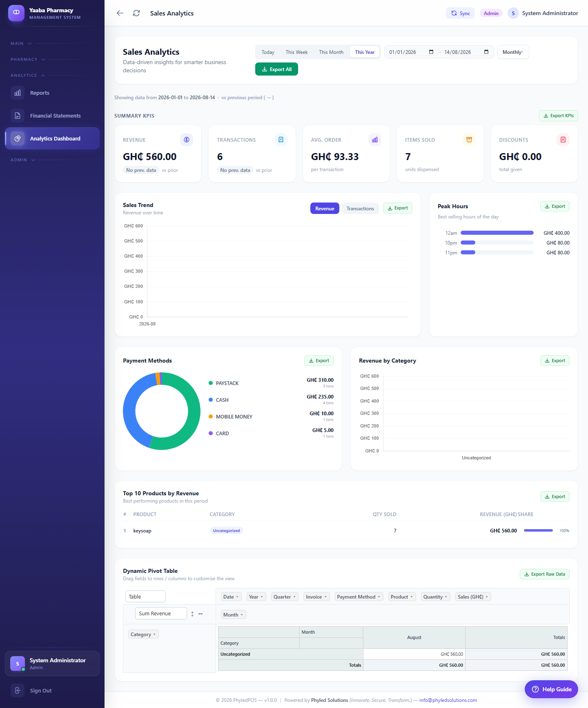The height and width of the screenshot is (708, 588).
Task: Open Reports from the sidebar
Action: click(52, 93)
